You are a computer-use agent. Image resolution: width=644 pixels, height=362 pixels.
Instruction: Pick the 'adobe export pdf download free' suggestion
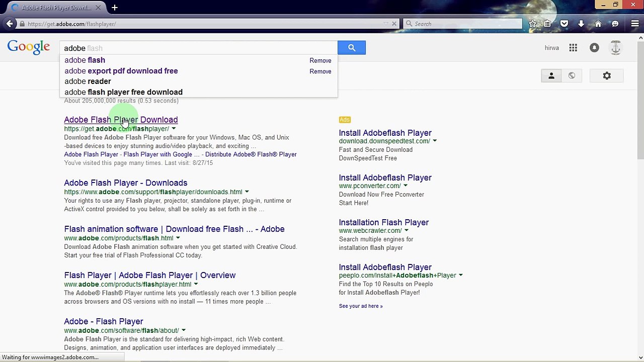point(121,71)
